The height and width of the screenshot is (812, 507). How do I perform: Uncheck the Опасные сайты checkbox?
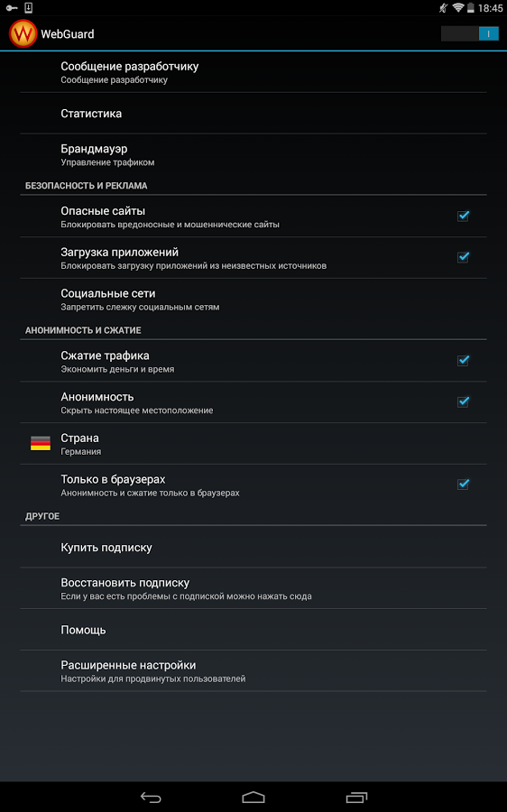463,216
